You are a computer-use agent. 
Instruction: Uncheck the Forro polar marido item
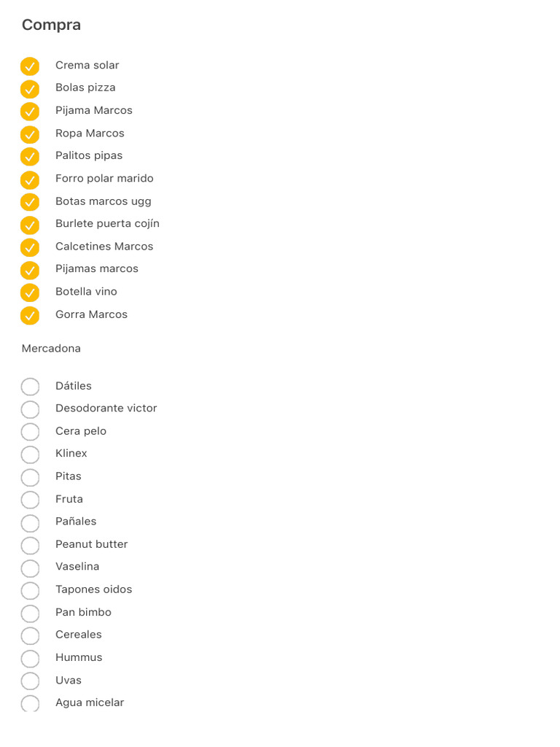(x=30, y=179)
